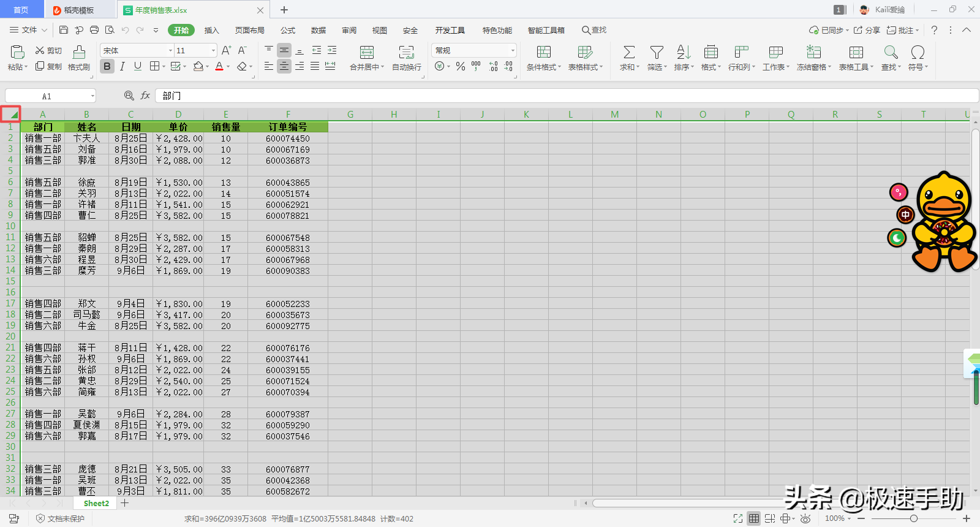Click Freeze Panes (冻结窗格) icon
Screen dimensions: 980x527
coord(813,52)
